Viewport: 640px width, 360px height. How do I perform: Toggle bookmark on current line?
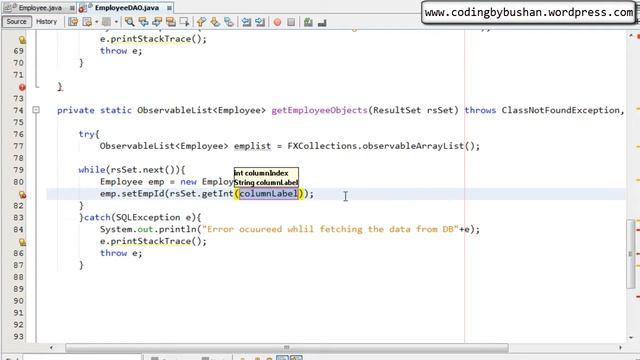(229, 22)
